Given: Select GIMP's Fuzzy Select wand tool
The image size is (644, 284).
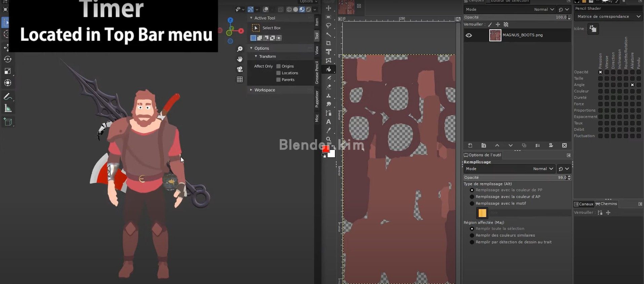Looking at the screenshot, I should 329,34.
